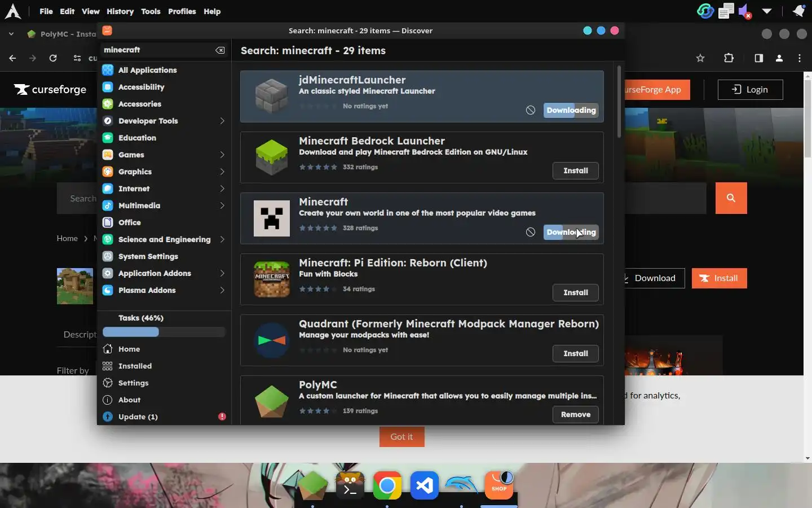Open the Edit menu
Screen dimensions: 812x508
tap(67, 11)
